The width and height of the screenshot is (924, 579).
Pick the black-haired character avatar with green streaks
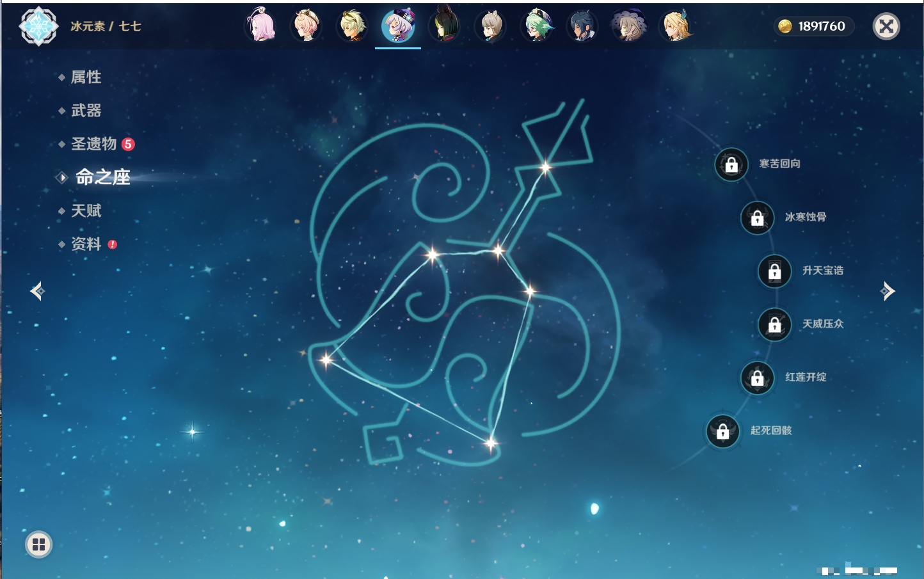pos(444,26)
